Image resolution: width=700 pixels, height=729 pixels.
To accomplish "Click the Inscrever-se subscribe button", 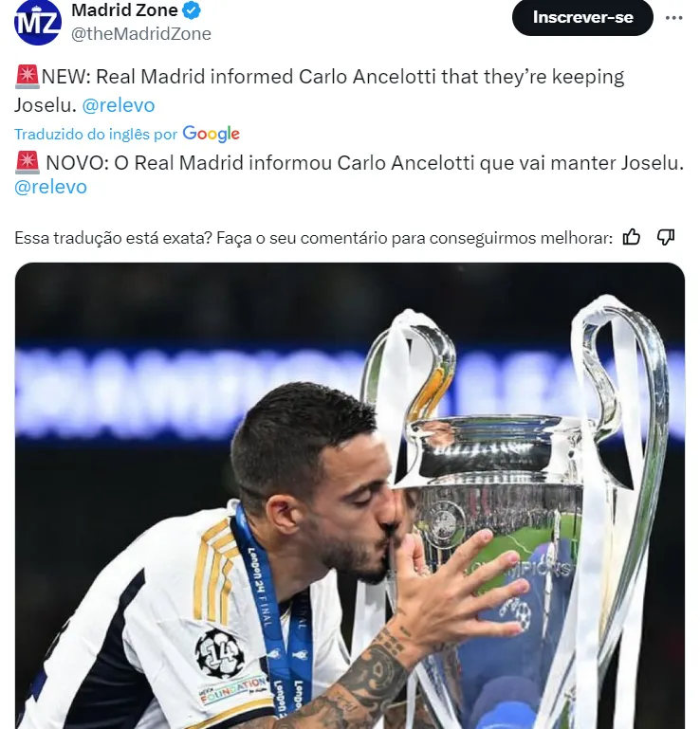I will (x=582, y=17).
